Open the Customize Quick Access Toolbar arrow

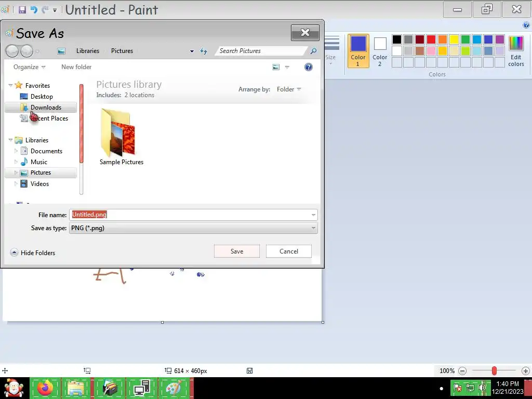tap(55, 10)
